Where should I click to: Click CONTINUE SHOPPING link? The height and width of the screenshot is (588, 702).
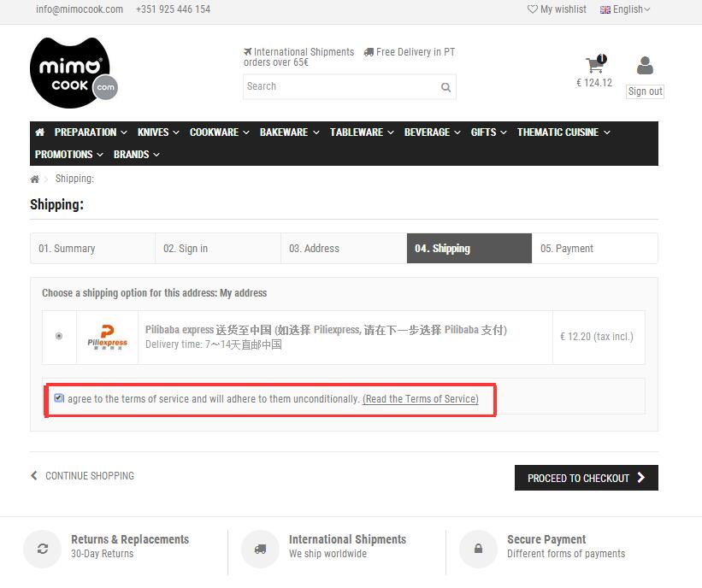(82, 476)
